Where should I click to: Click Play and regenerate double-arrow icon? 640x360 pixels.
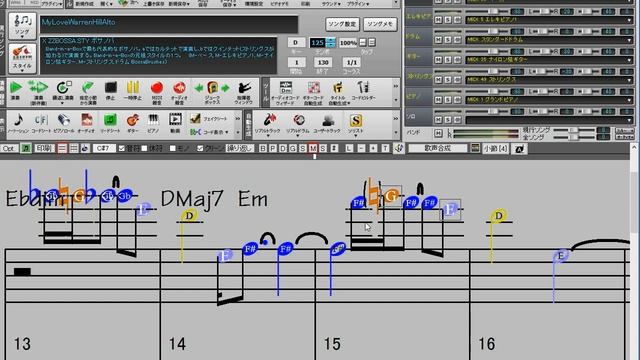click(x=38, y=87)
